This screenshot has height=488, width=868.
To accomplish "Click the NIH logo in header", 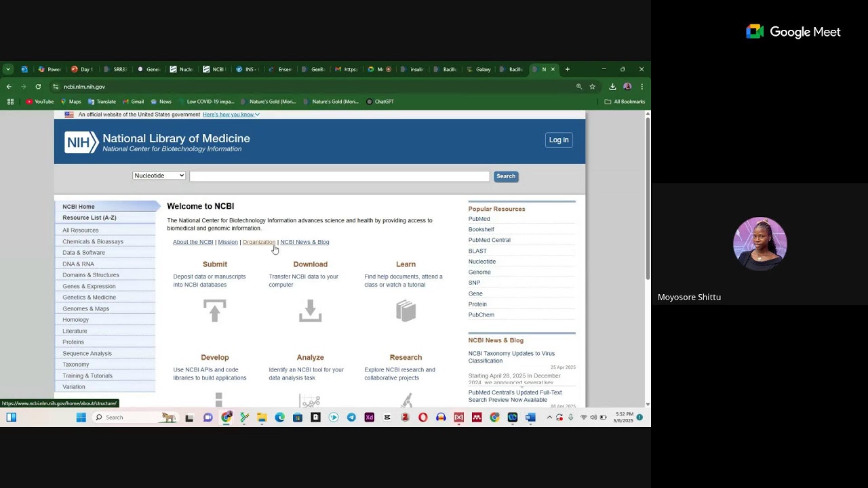I will tap(81, 142).
